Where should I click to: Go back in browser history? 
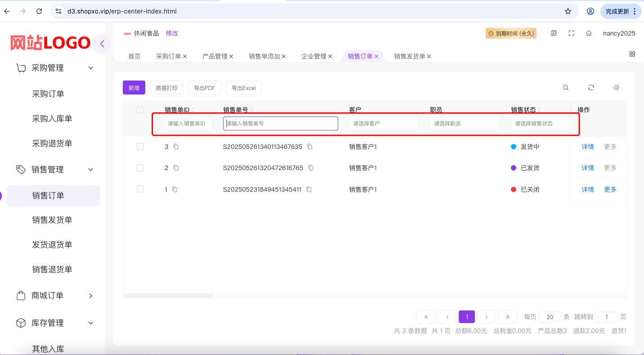pos(7,11)
